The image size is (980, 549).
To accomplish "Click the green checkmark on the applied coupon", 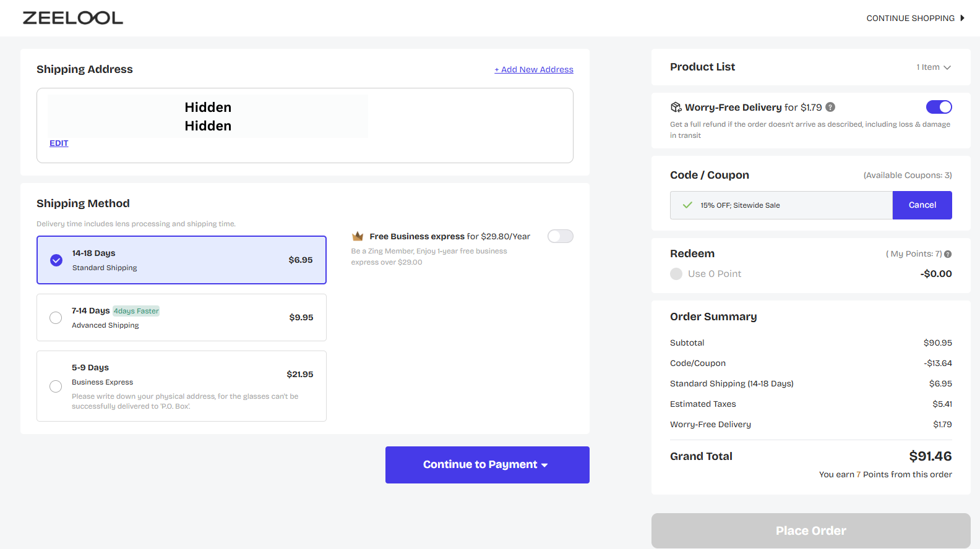I will click(687, 205).
